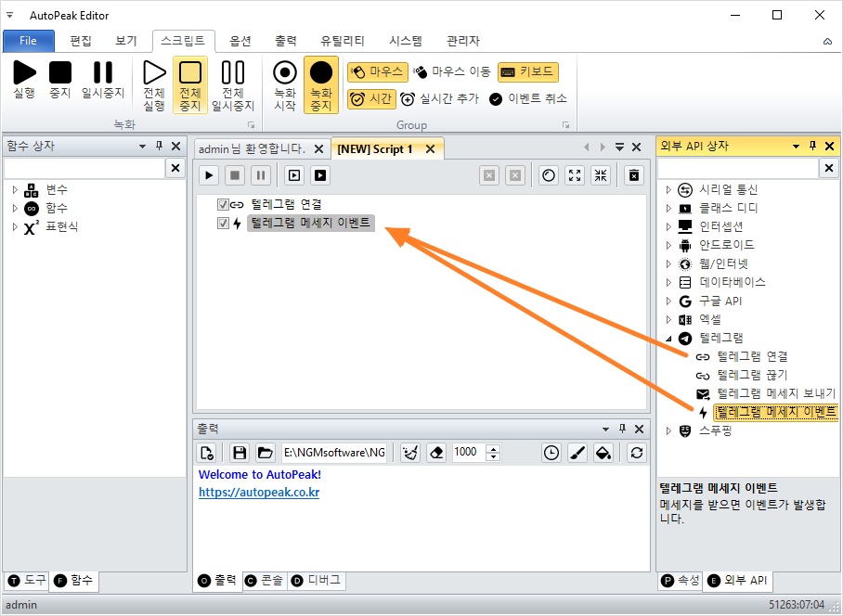This screenshot has width=843, height=616.
Task: Click 실시간 추가 button
Action: click(440, 99)
